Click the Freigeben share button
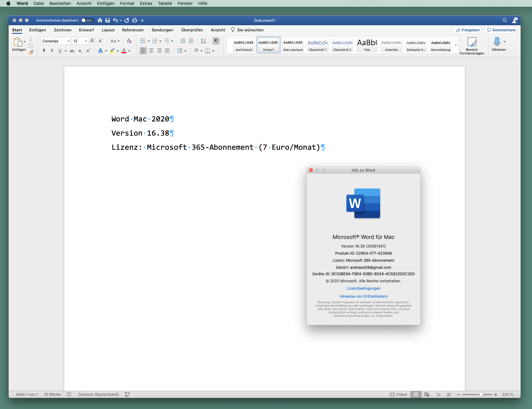The image size is (532, 409). tap(468, 30)
